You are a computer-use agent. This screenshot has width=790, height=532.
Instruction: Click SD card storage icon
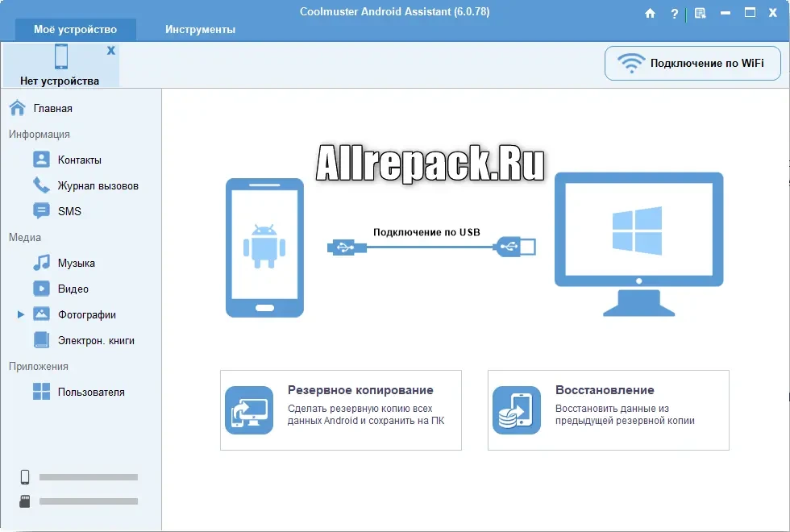point(25,501)
